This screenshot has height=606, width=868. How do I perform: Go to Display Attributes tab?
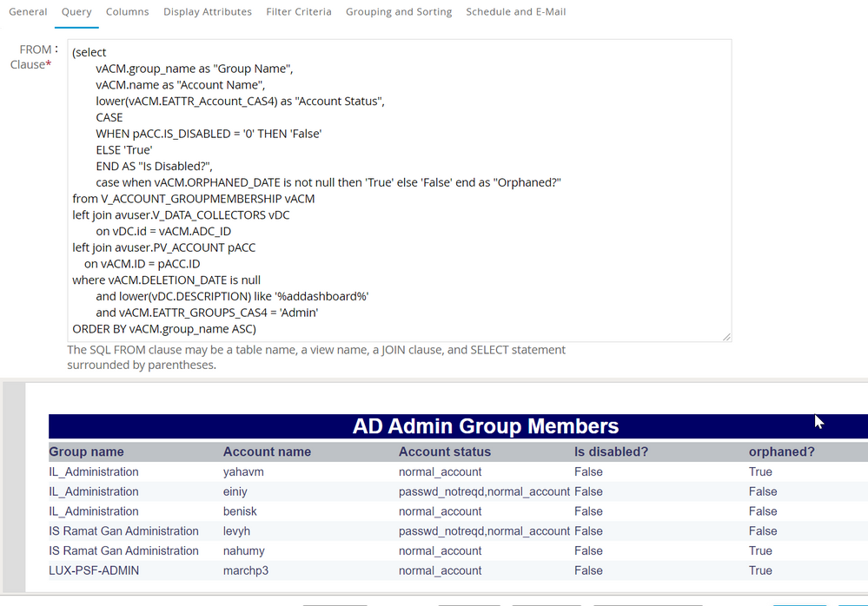click(208, 12)
